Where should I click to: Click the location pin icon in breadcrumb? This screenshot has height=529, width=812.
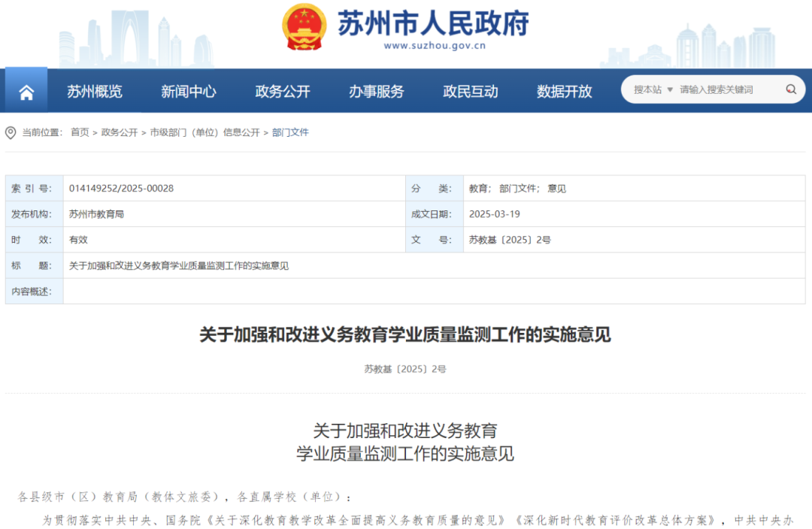(x=11, y=133)
